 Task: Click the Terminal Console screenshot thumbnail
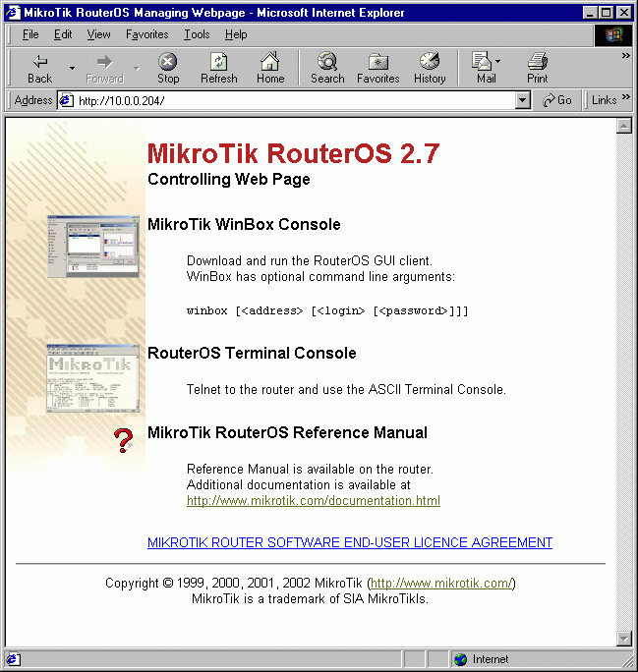tap(93, 378)
